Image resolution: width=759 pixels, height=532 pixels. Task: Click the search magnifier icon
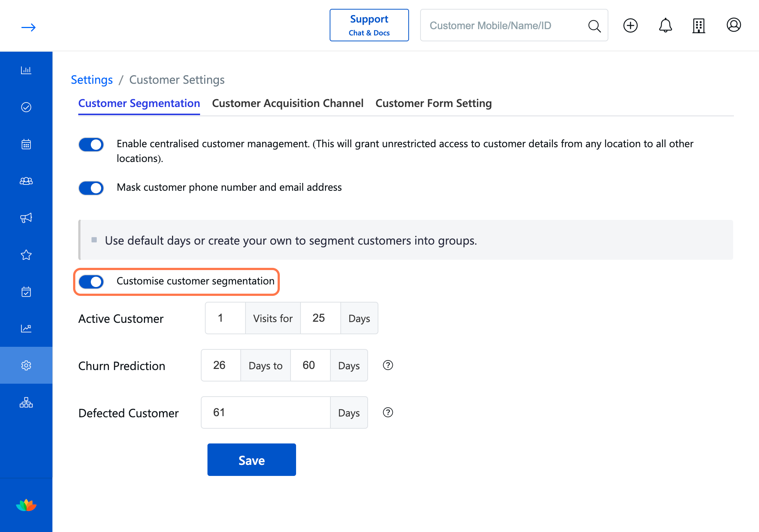tap(594, 26)
